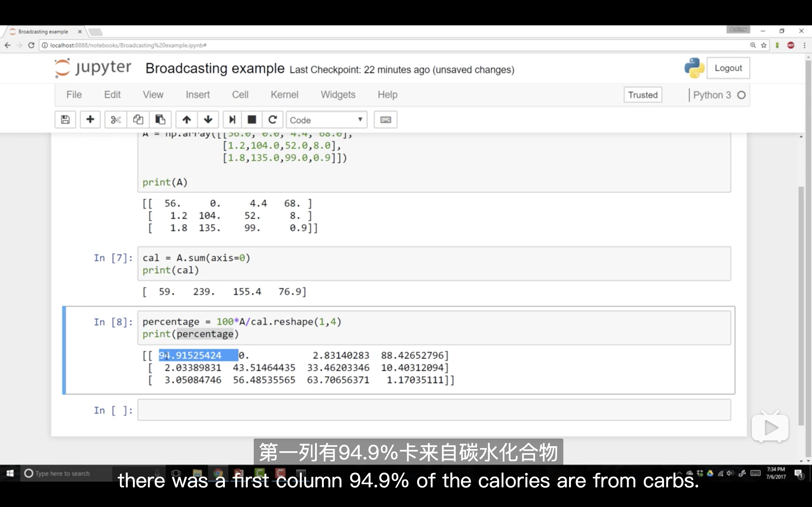This screenshot has height=507, width=812.
Task: Click the Interrupt kernel icon
Action: pyautogui.click(x=252, y=120)
